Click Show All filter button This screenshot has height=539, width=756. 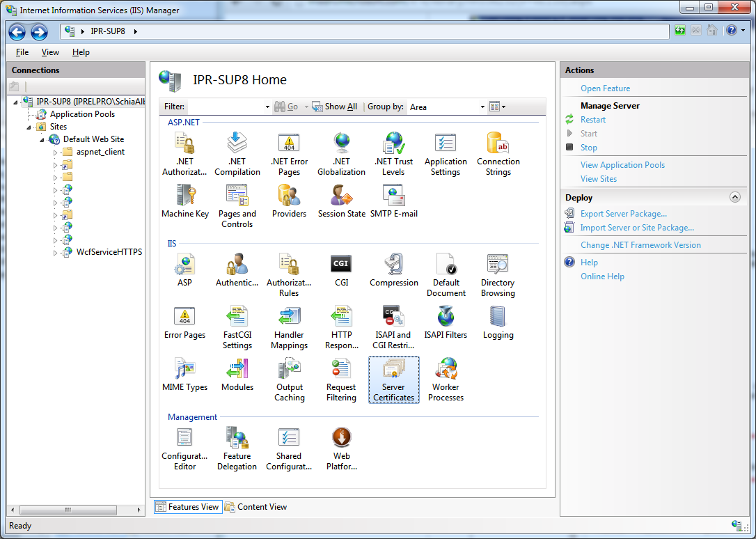335,107
